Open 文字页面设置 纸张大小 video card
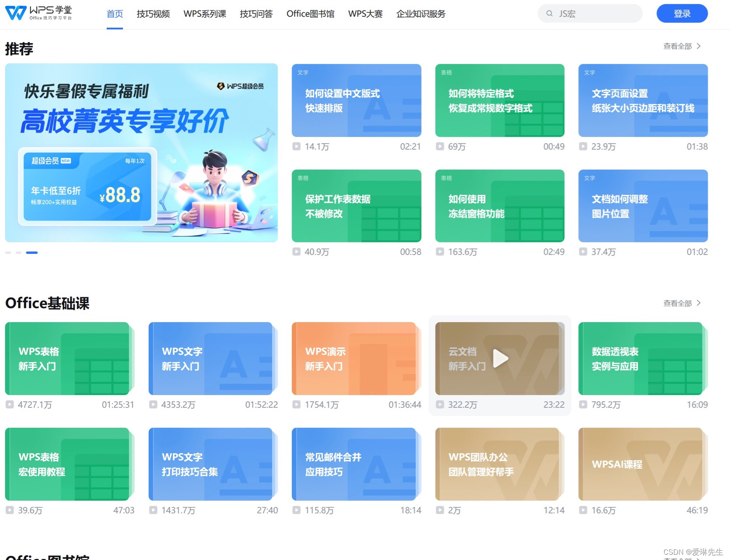 click(643, 101)
